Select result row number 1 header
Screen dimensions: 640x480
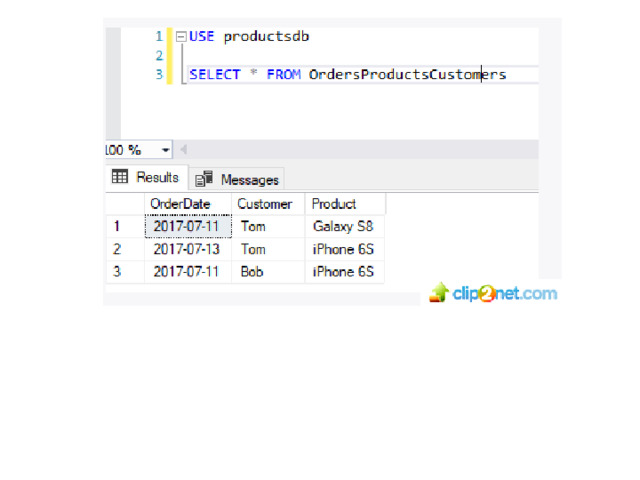(118, 226)
